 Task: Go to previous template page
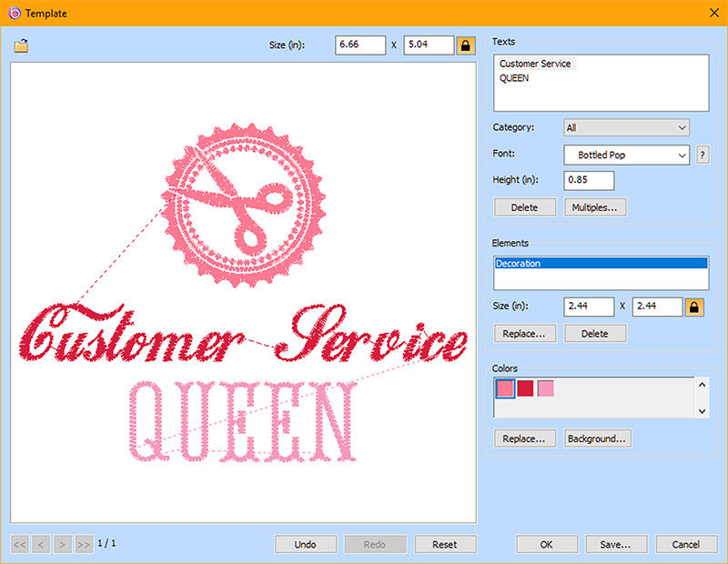click(41, 544)
